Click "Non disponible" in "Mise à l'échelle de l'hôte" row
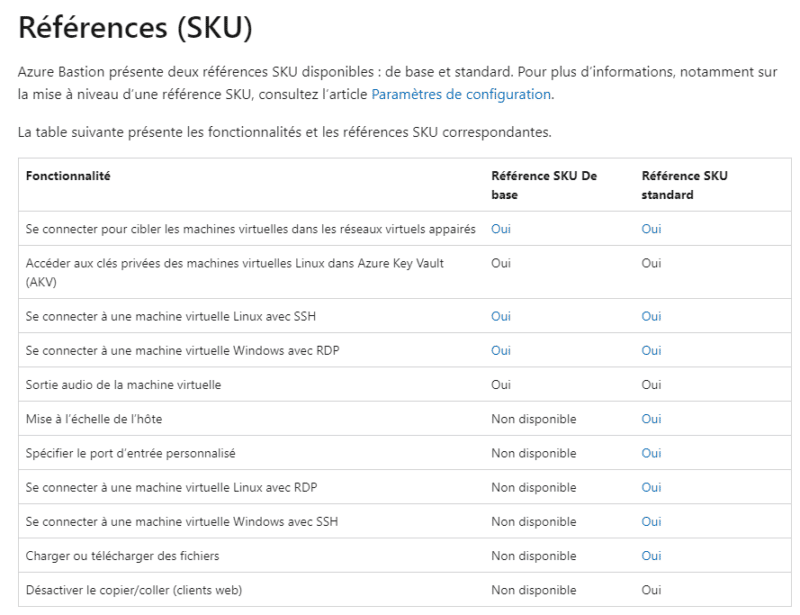The height and width of the screenshot is (615, 800). 533,418
